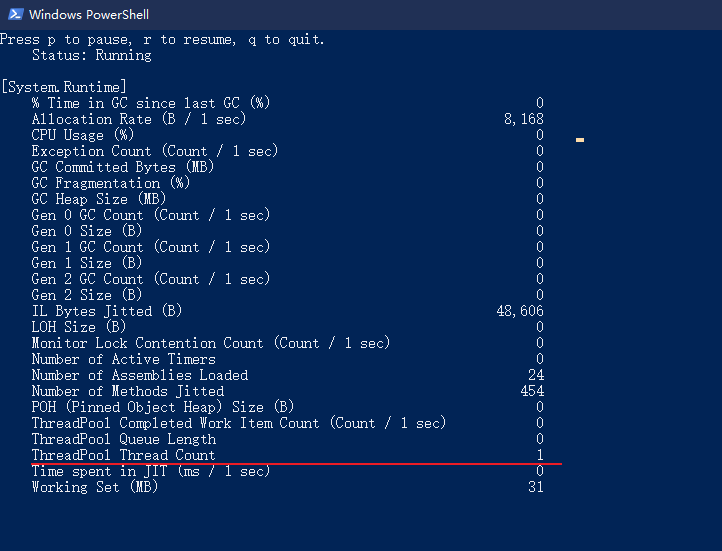Click the "Gen 0 GC Count" row
The image size is (722, 551).
tap(151, 215)
